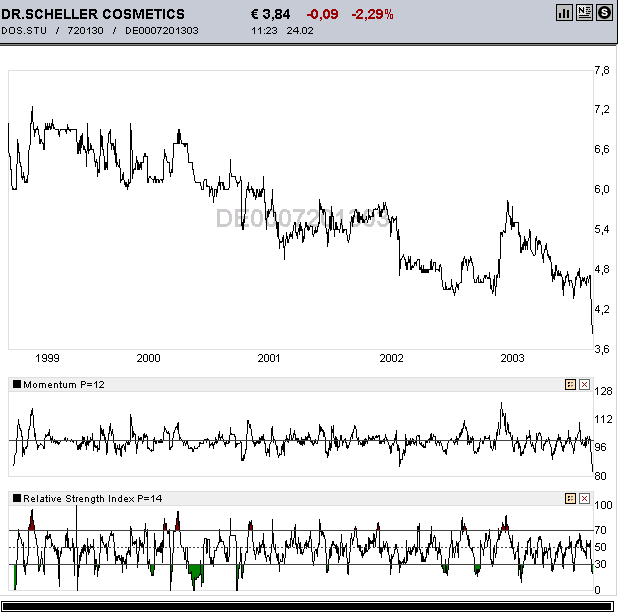Click the S symbol icon in the header
This screenshot has height=615, width=618.
tap(604, 13)
